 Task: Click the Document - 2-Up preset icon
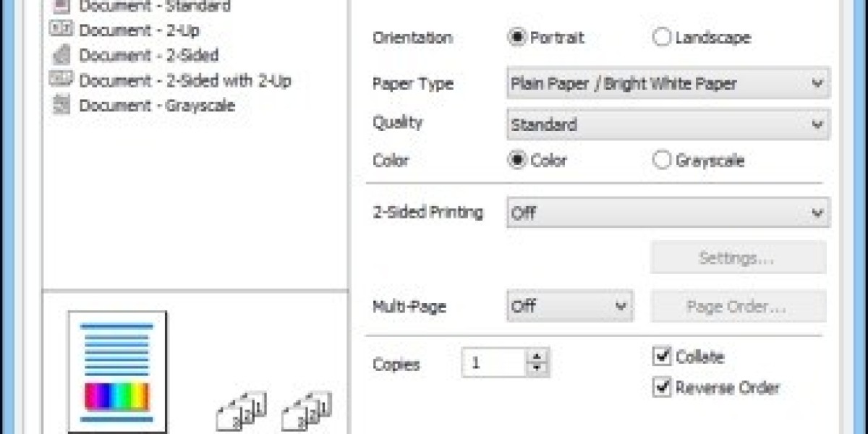pos(61,30)
